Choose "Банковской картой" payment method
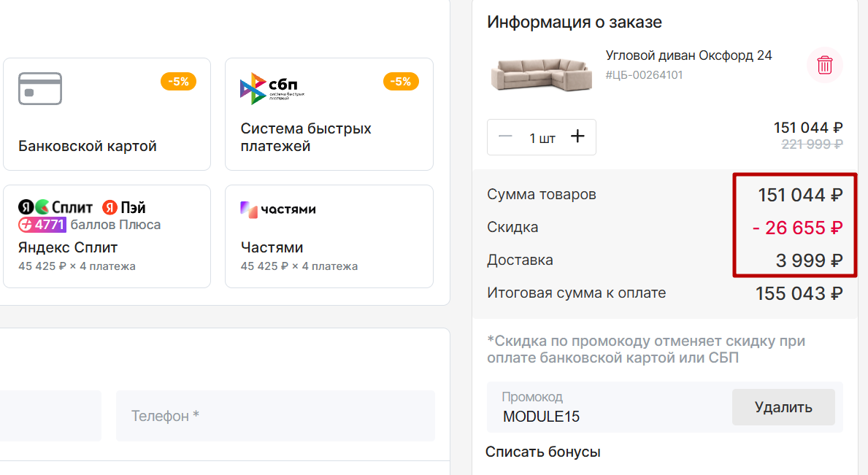 point(88,146)
